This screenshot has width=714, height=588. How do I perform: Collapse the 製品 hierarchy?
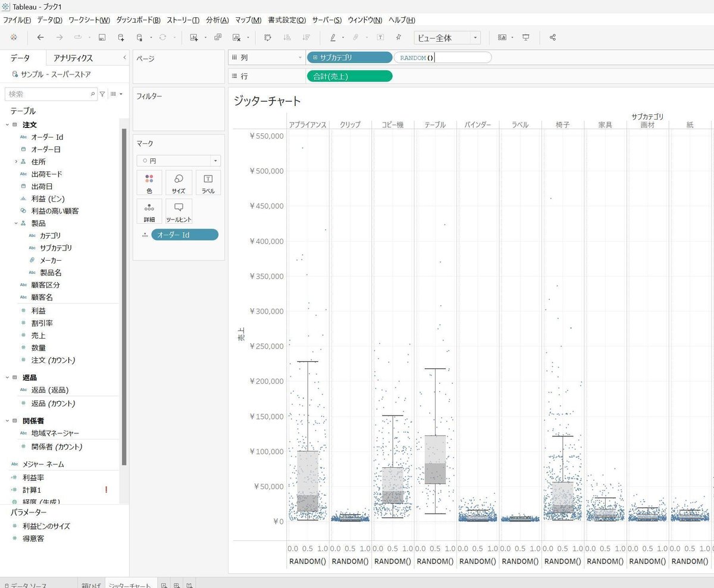(15, 223)
